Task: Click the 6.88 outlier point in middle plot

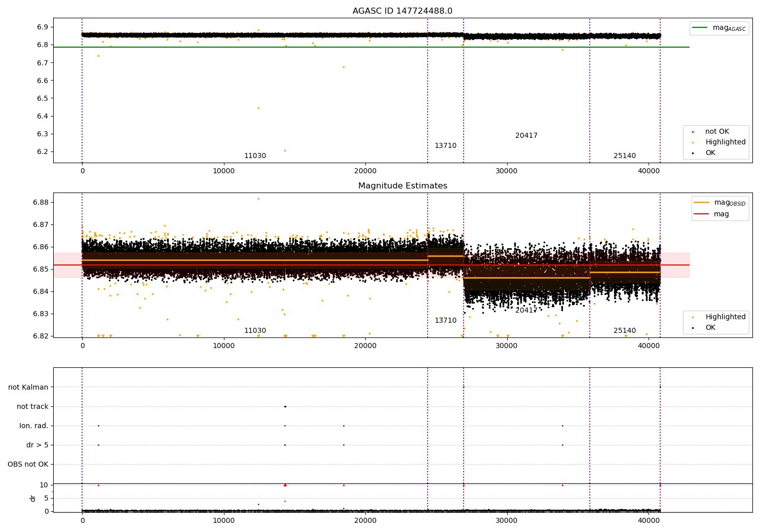Action: click(x=258, y=199)
